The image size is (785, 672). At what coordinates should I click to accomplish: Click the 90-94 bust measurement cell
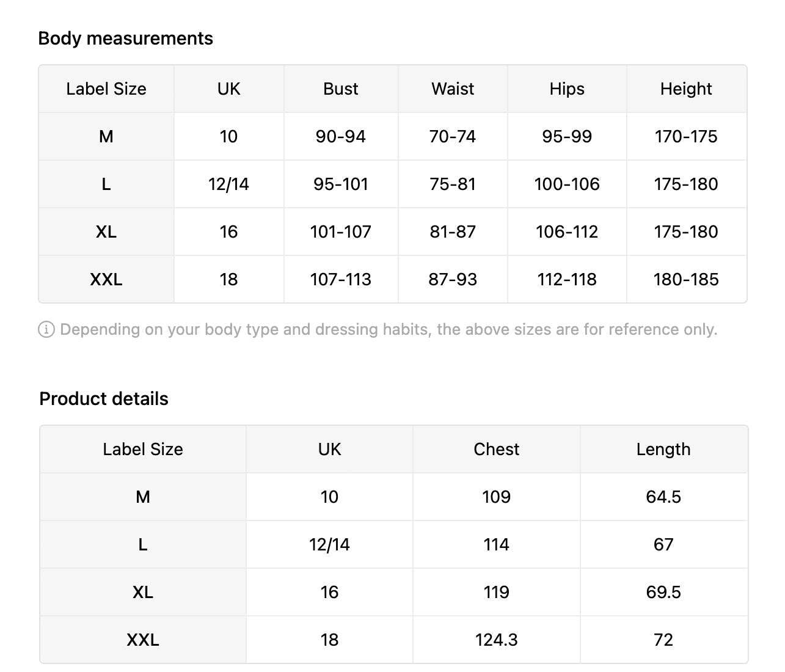[340, 137]
